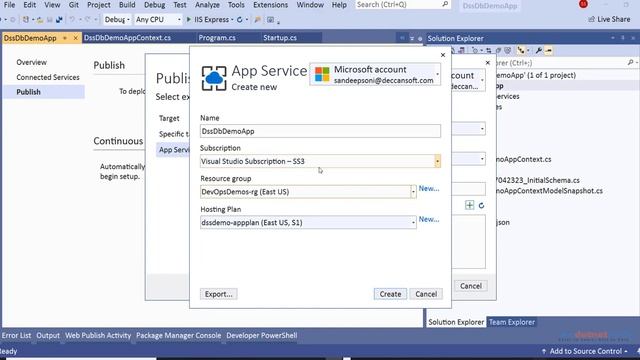Click the App Service cloud icon

click(214, 78)
